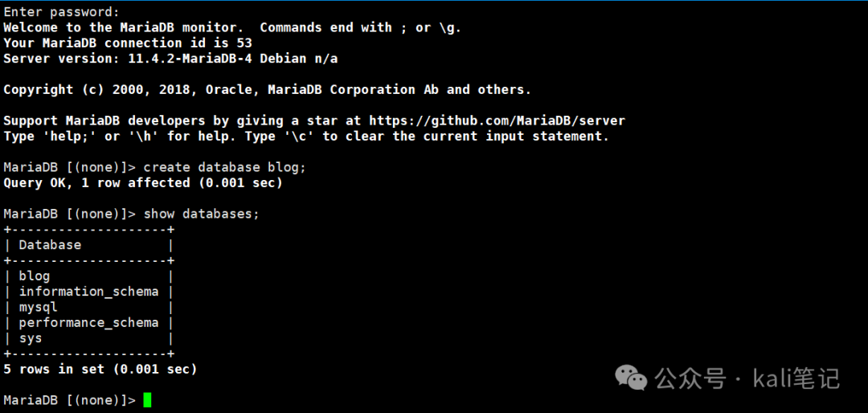The width and height of the screenshot is (868, 413).
Task: Click 'Query OK, 1 row affected' message
Action: tap(143, 182)
